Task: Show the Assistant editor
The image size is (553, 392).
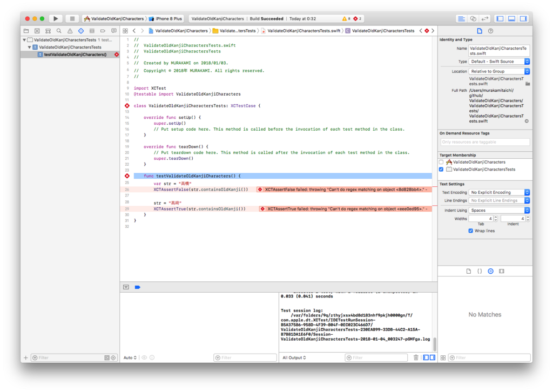Action: click(473, 19)
